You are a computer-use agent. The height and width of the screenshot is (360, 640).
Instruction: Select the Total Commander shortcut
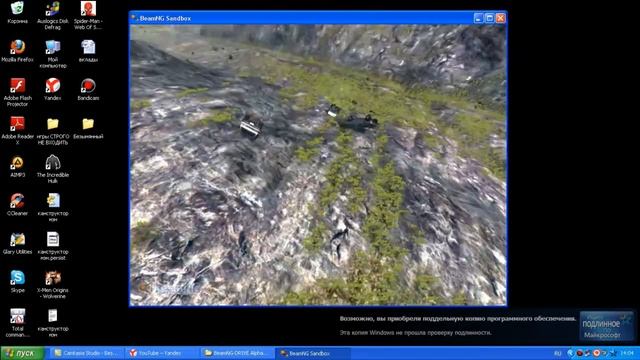(17, 322)
